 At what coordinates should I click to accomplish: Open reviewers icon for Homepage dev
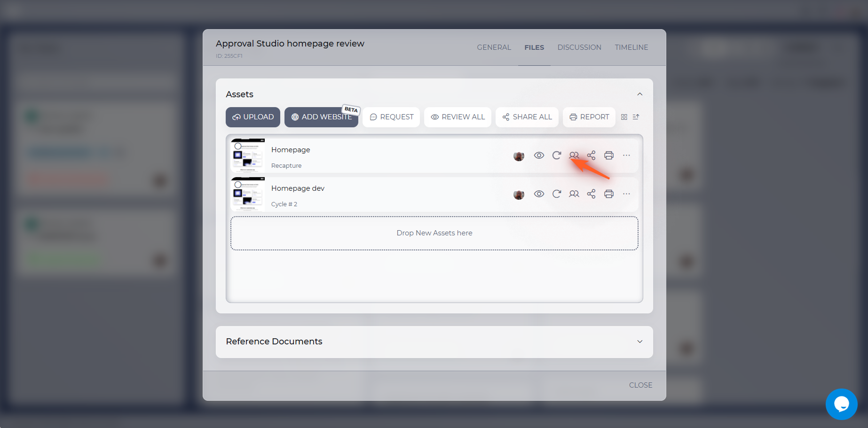coord(574,194)
